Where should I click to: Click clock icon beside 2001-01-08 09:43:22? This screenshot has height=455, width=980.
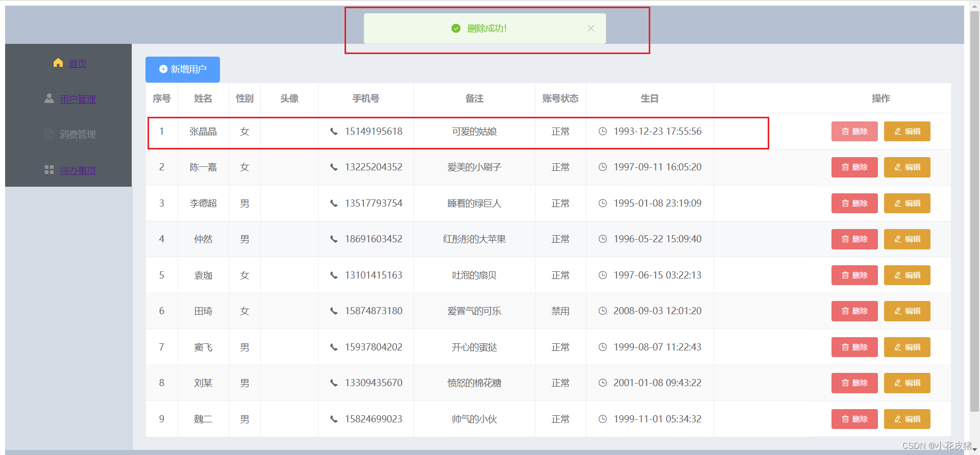click(x=603, y=383)
